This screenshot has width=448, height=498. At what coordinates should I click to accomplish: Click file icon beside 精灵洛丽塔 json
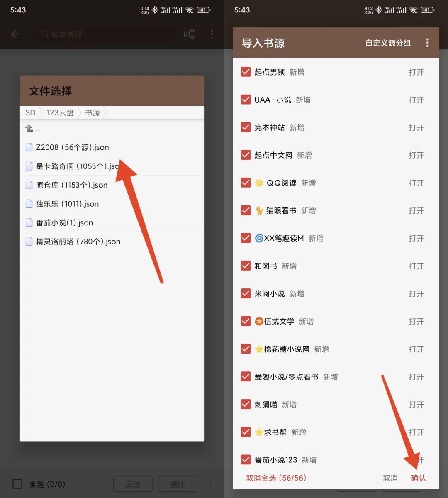(x=29, y=242)
